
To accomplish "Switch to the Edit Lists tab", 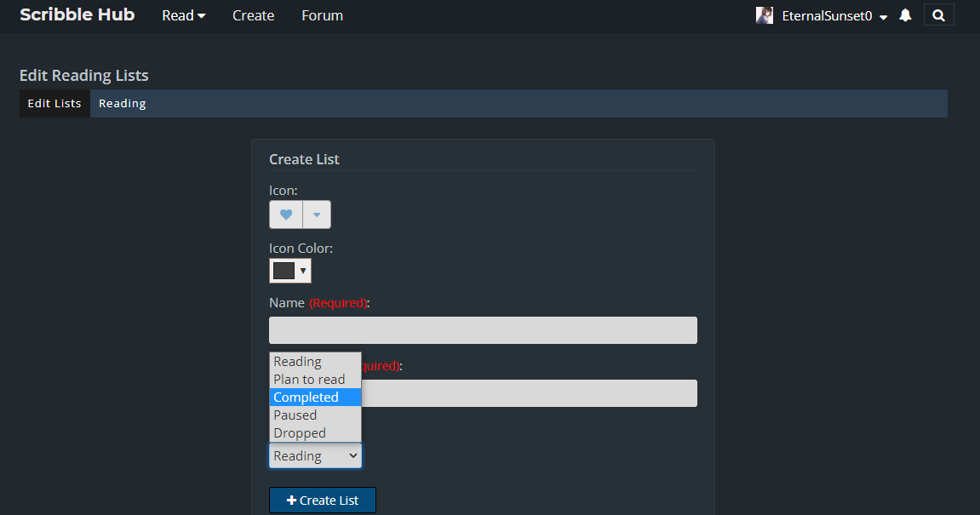I will pyautogui.click(x=54, y=103).
